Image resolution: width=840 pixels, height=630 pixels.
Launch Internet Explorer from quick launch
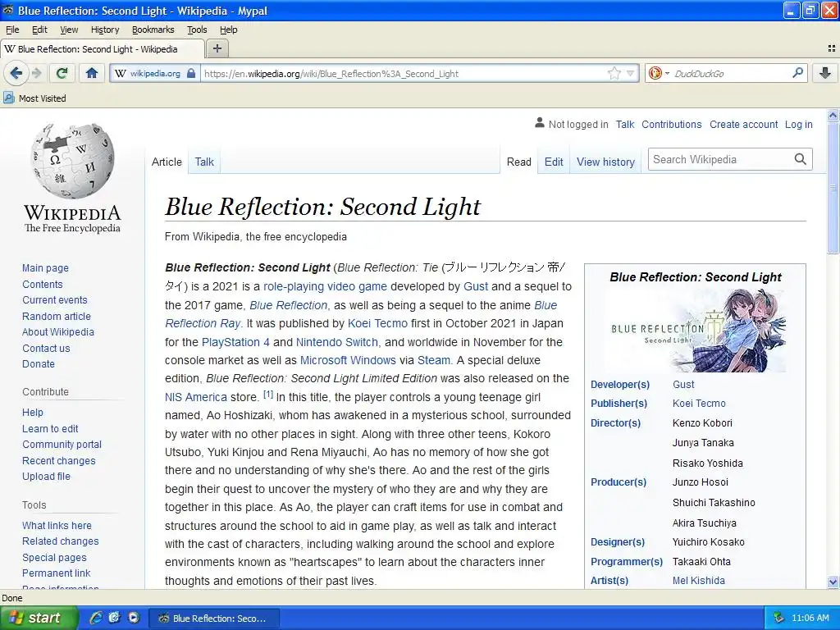pos(95,618)
